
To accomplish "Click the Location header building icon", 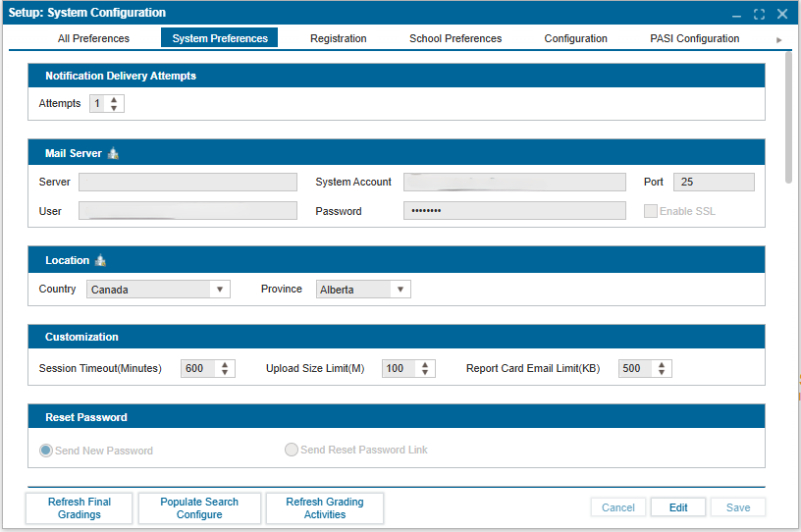I will 100,261.
